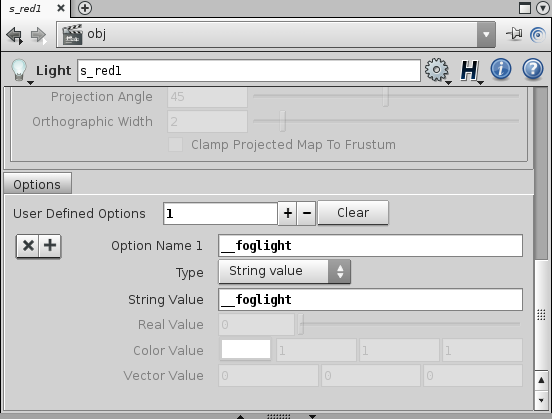552x419 pixels.
Task: Open help via the question mark icon
Action: click(533, 69)
